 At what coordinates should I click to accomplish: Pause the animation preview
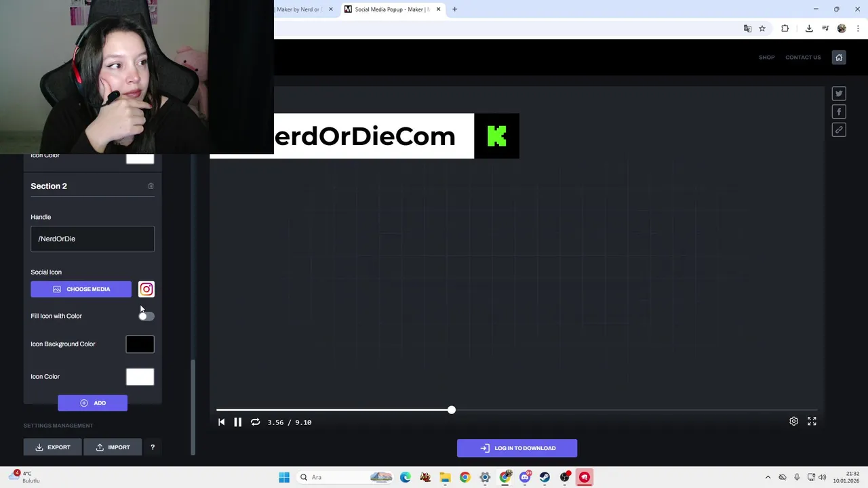click(237, 422)
